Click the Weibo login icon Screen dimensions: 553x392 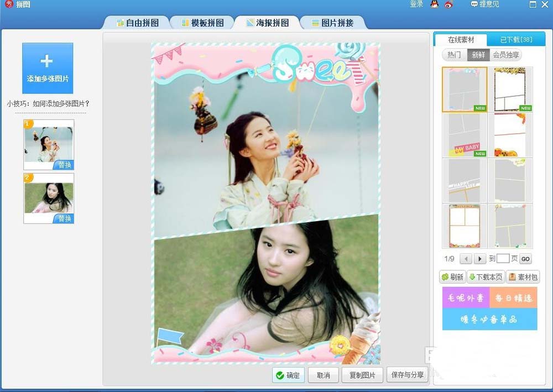coord(448,4)
